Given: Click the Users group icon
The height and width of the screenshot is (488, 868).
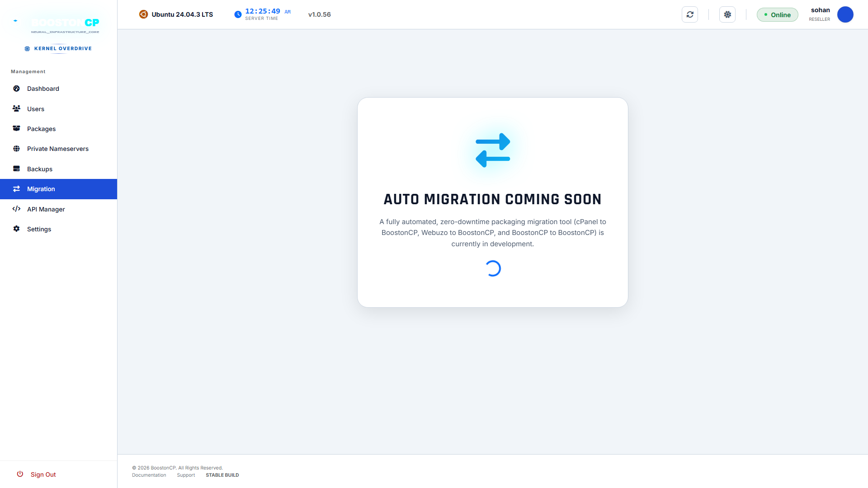Looking at the screenshot, I should (x=16, y=108).
